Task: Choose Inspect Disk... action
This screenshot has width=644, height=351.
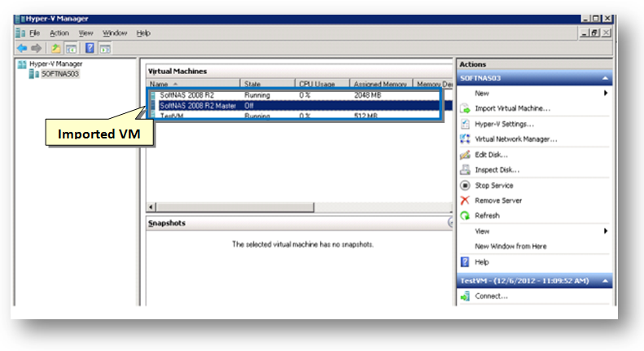Action: (497, 169)
